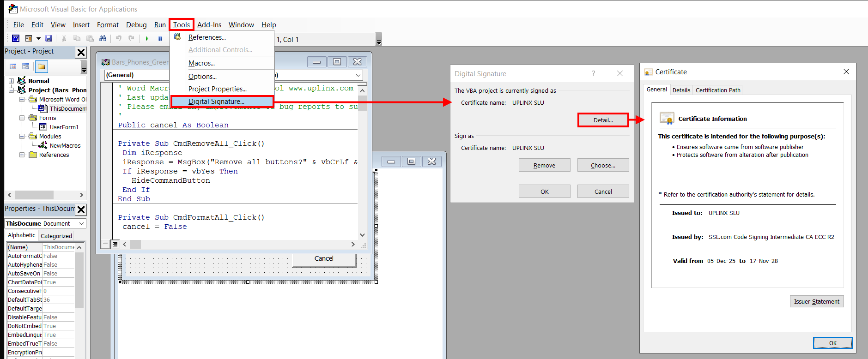868x359 pixels.
Task: Choose Digital Signature... from Tools menu
Action: tap(216, 102)
